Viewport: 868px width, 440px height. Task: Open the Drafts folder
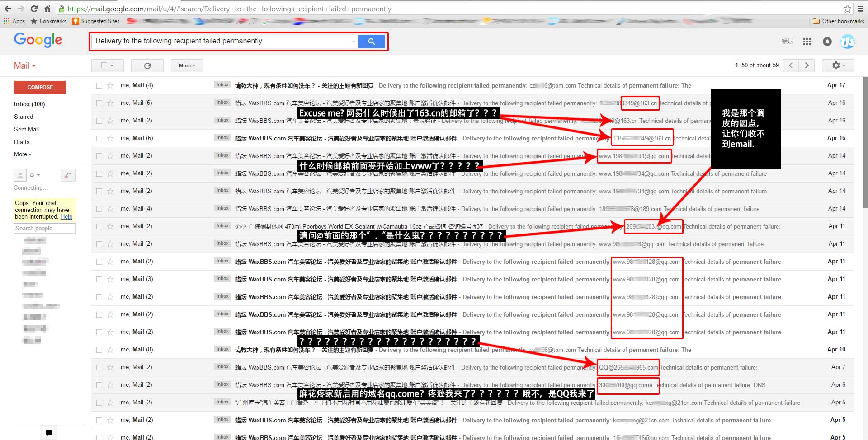coord(21,142)
